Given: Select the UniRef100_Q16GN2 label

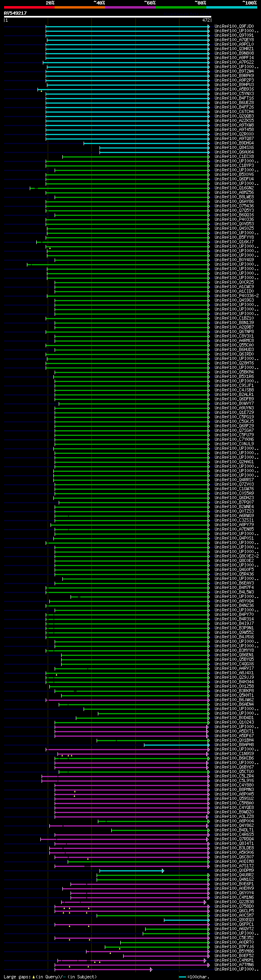Looking at the screenshot, I should click(234, 188).
